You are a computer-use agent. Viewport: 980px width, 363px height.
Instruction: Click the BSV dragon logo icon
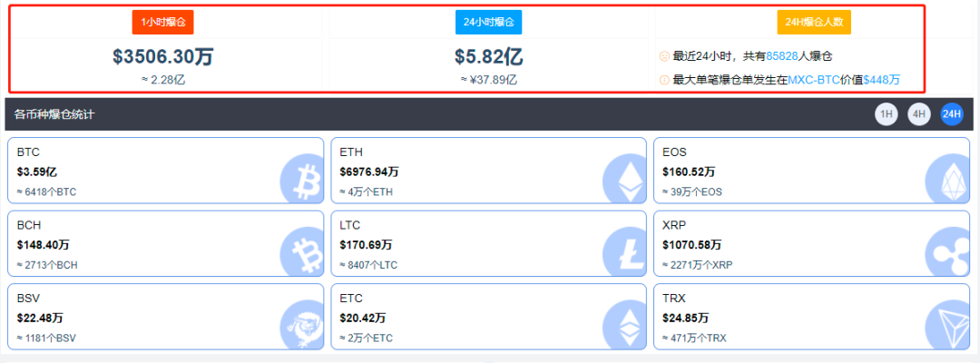coord(301,324)
